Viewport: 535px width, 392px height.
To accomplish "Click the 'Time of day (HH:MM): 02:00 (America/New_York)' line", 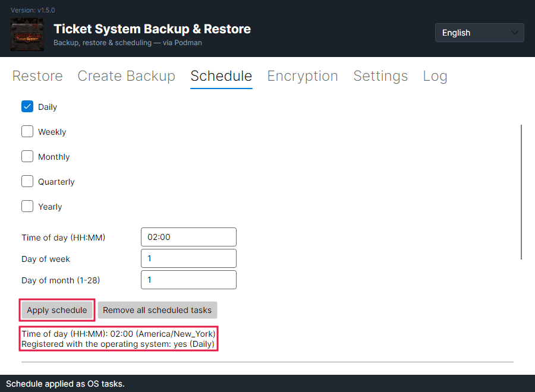I will (118, 334).
